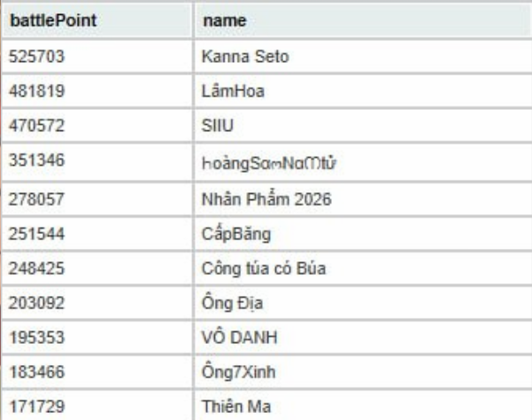Select the Kanna Seto name cell
The width and height of the screenshot is (532, 420).
coord(234,58)
